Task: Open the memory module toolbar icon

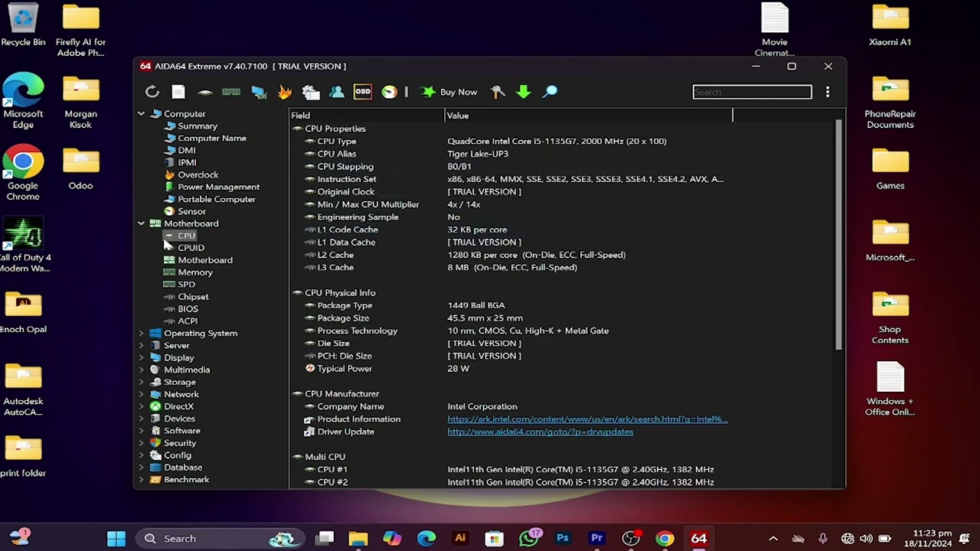Action: [x=231, y=92]
